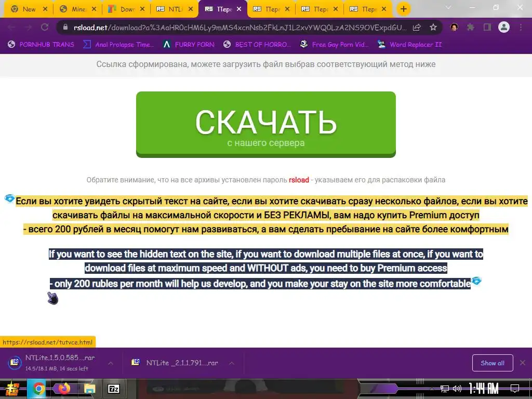Close the 'New' tab
The width and height of the screenshot is (532, 399).
(45, 9)
